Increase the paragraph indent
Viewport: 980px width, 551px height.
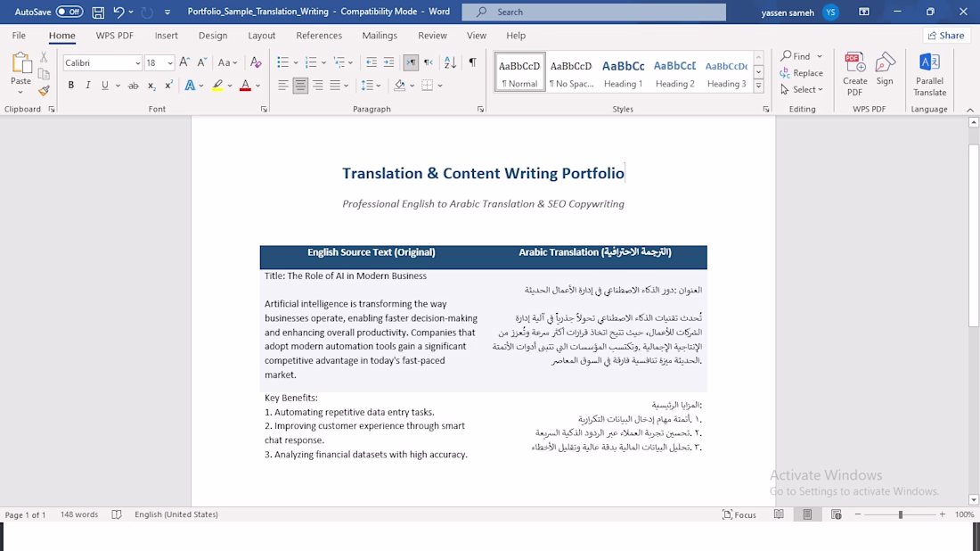pyautogui.click(x=388, y=62)
